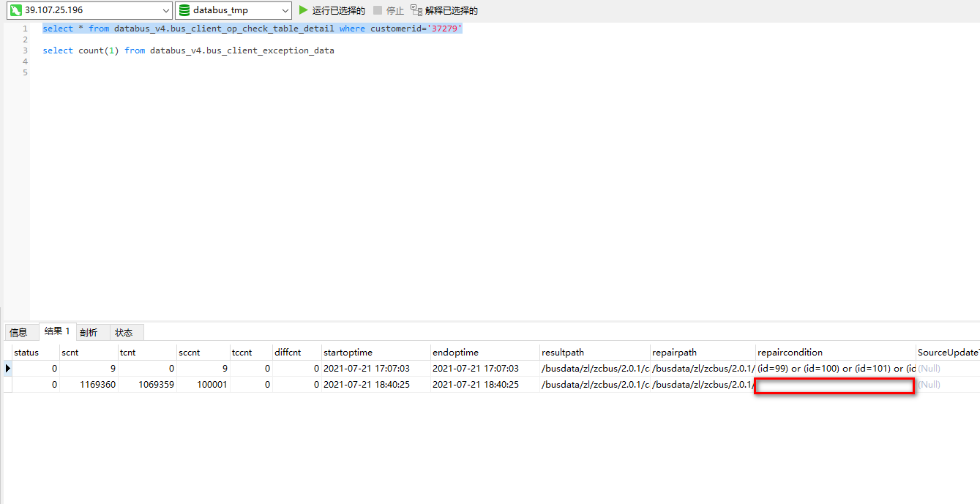This screenshot has width=980, height=504.
Task: Switch to the 信息 tab
Action: click(x=19, y=332)
